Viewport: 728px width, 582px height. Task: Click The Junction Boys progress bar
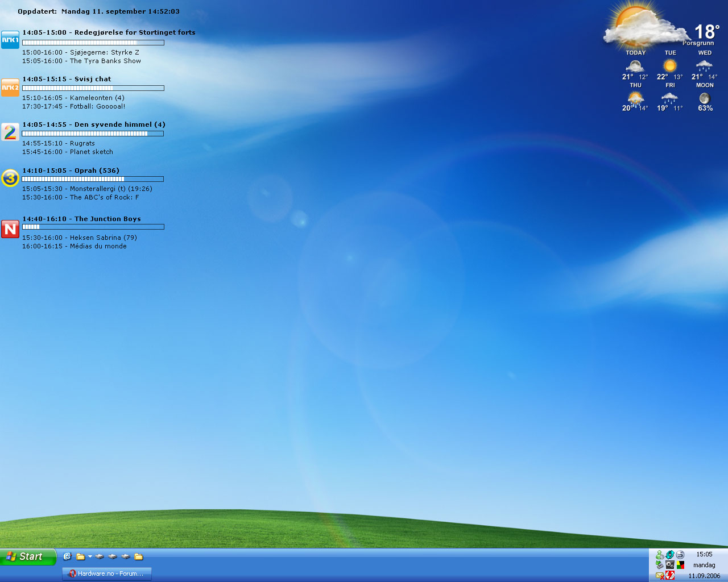93,227
